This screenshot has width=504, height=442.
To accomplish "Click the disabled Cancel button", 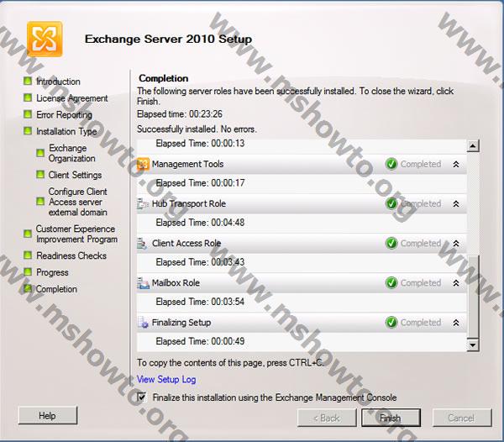I will [x=462, y=418].
